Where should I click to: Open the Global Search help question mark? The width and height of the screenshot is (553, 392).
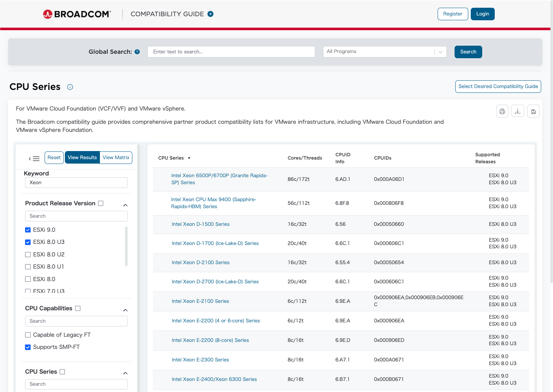tap(137, 52)
